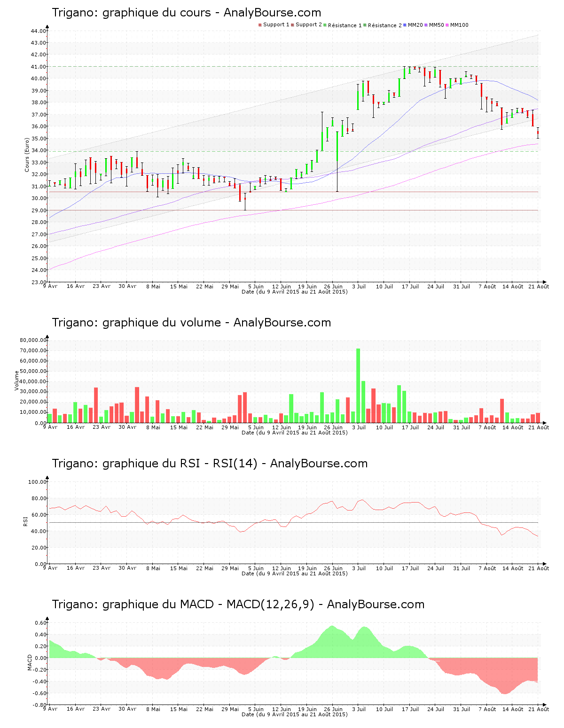This screenshot has width=564, height=728.
Task: Select the 'Résistance 2' legend label
Action: point(385,25)
